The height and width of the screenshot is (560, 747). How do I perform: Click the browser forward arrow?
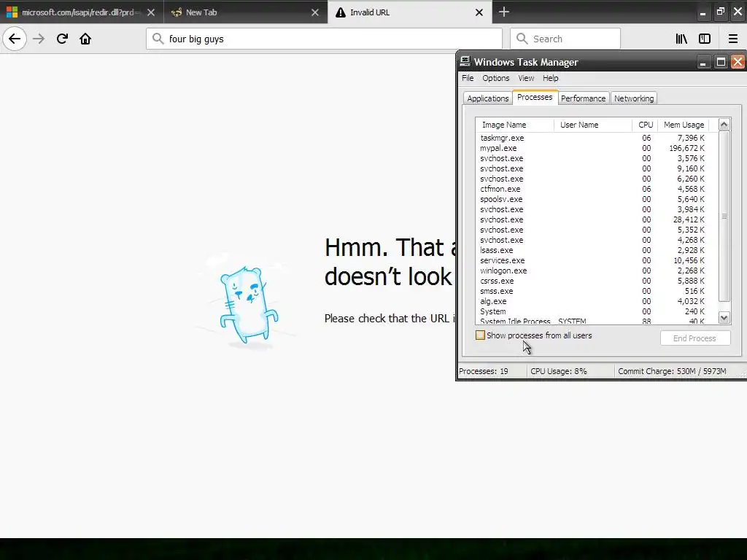click(39, 39)
